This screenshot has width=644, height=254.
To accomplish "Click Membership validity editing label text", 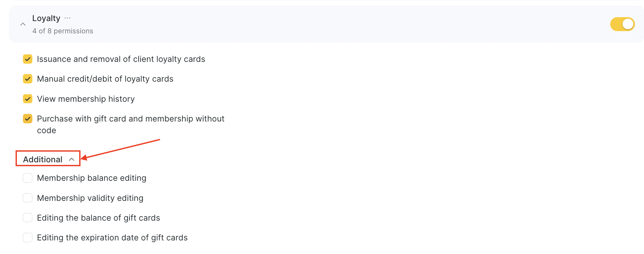I will pos(90,198).
